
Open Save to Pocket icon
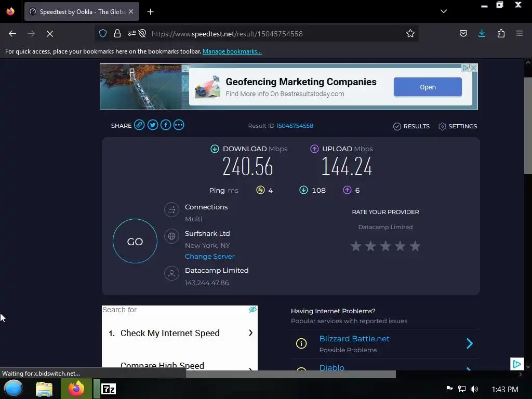[x=463, y=33]
